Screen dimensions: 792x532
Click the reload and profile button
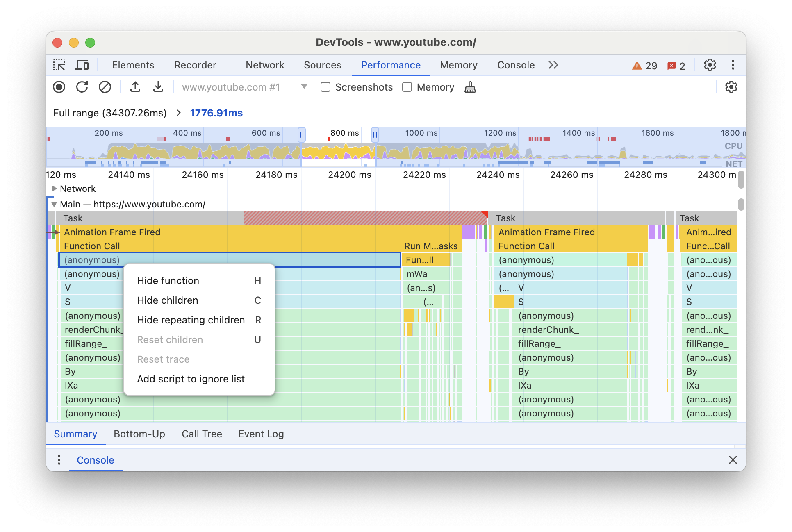(x=82, y=88)
